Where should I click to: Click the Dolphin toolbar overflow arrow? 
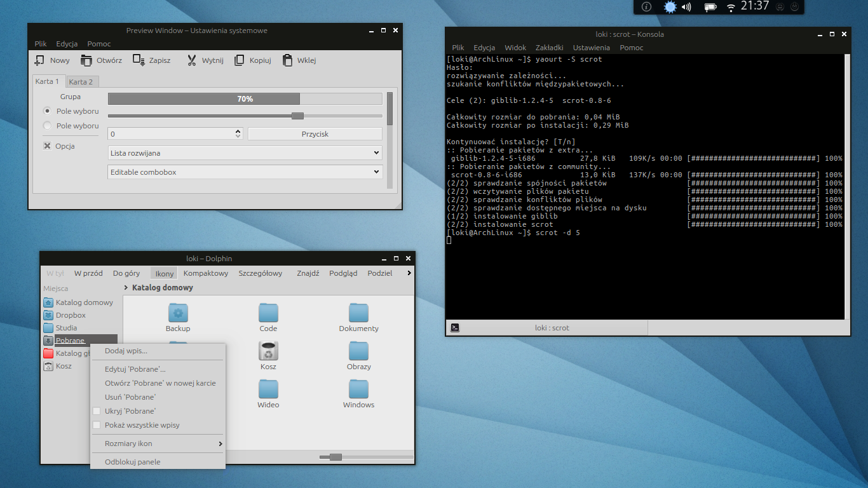click(x=409, y=273)
